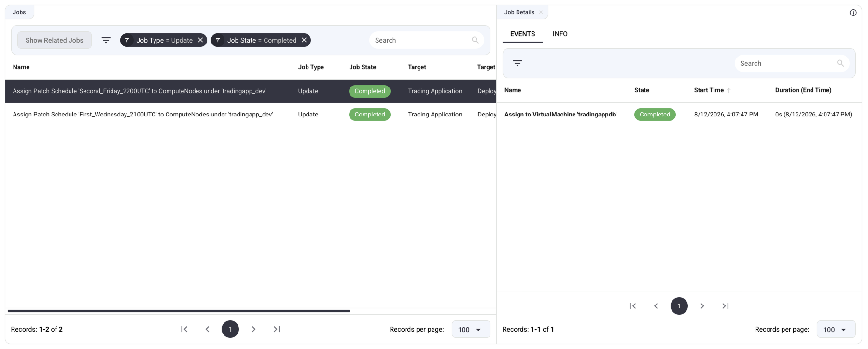Open the Job Details events filter icon
Screen dimensions: 868x349
pos(518,63)
